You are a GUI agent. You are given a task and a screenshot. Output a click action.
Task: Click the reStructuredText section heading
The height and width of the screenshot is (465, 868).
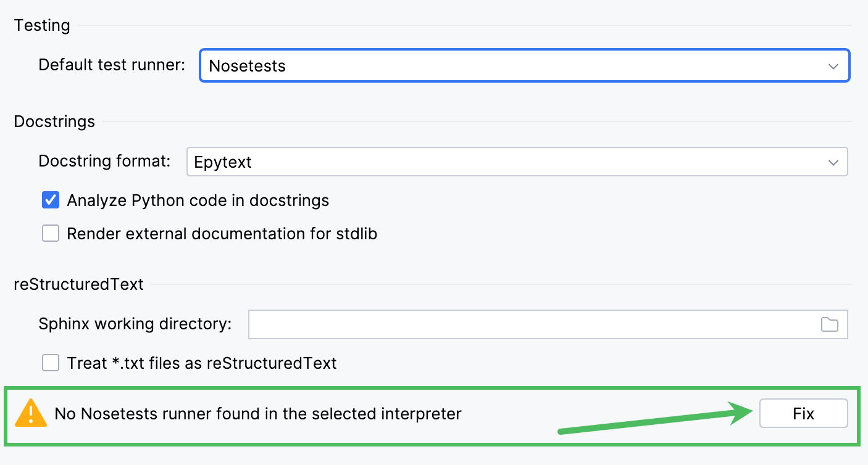point(78,284)
